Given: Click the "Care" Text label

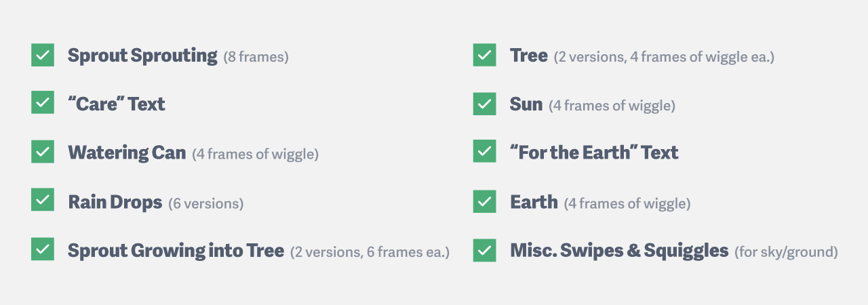Looking at the screenshot, I should pyautogui.click(x=116, y=104).
